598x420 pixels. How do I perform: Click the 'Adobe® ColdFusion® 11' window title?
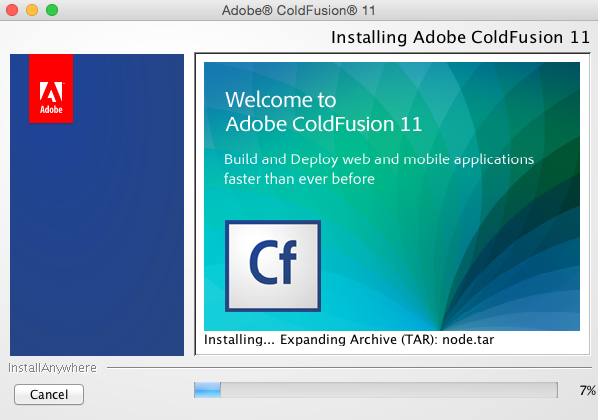click(x=299, y=10)
